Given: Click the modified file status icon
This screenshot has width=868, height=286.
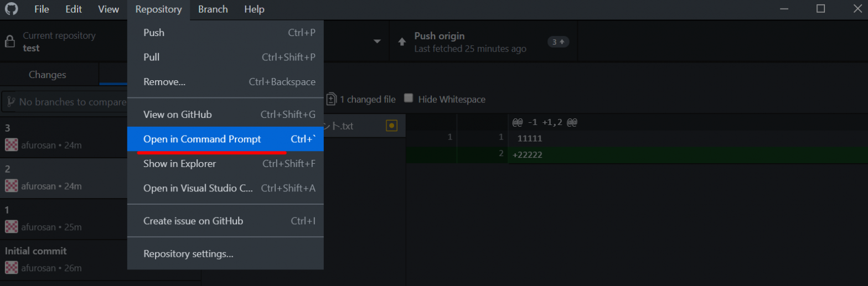Looking at the screenshot, I should (x=391, y=126).
